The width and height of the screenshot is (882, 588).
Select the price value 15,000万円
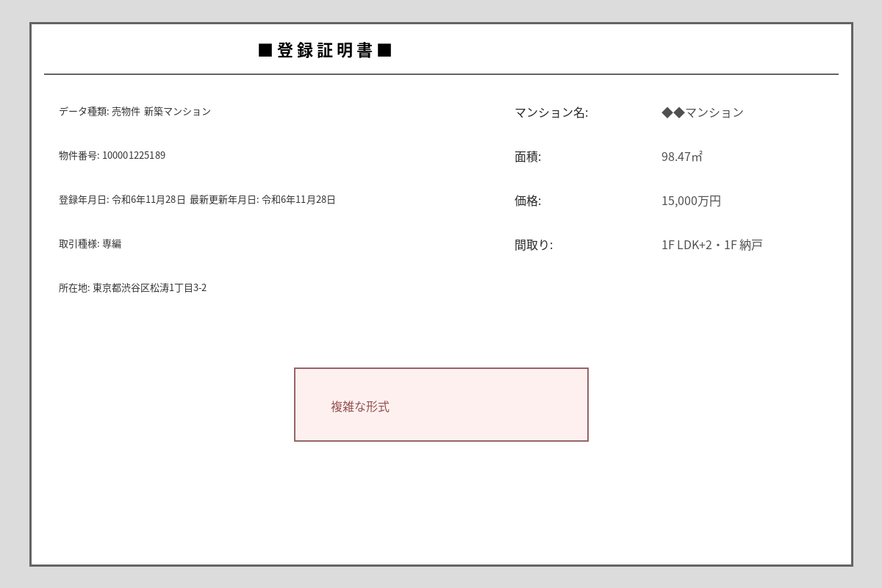[x=689, y=200]
